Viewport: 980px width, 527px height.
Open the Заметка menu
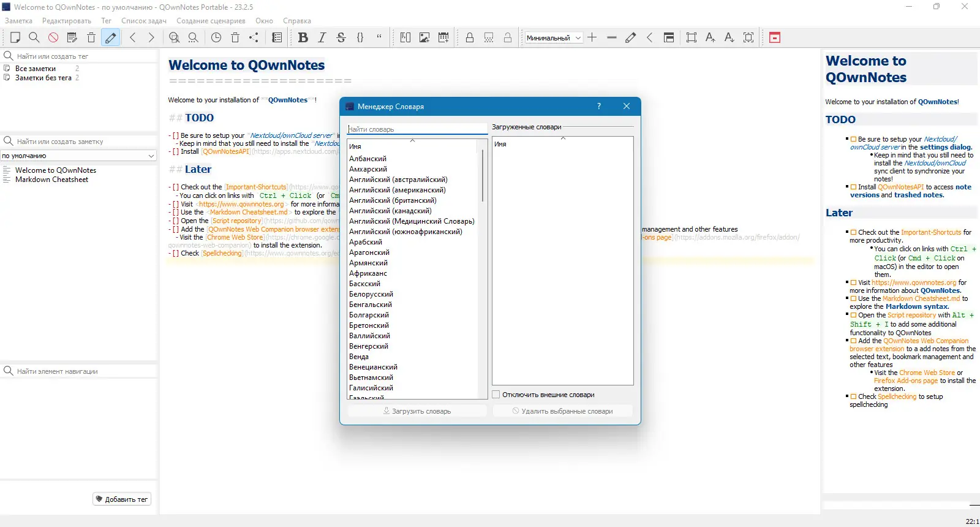click(18, 21)
